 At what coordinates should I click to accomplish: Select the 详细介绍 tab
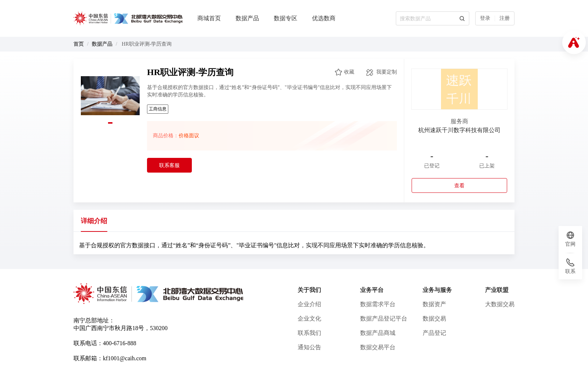coord(94,221)
